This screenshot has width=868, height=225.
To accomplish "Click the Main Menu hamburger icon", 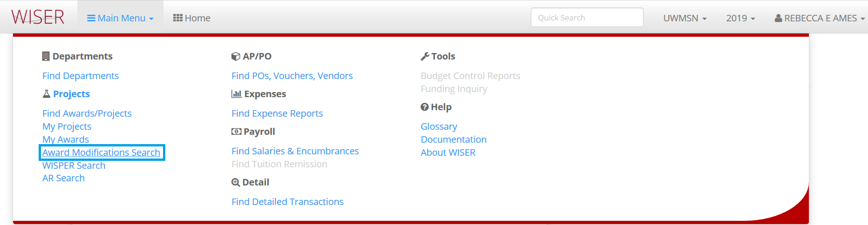I will (x=91, y=18).
